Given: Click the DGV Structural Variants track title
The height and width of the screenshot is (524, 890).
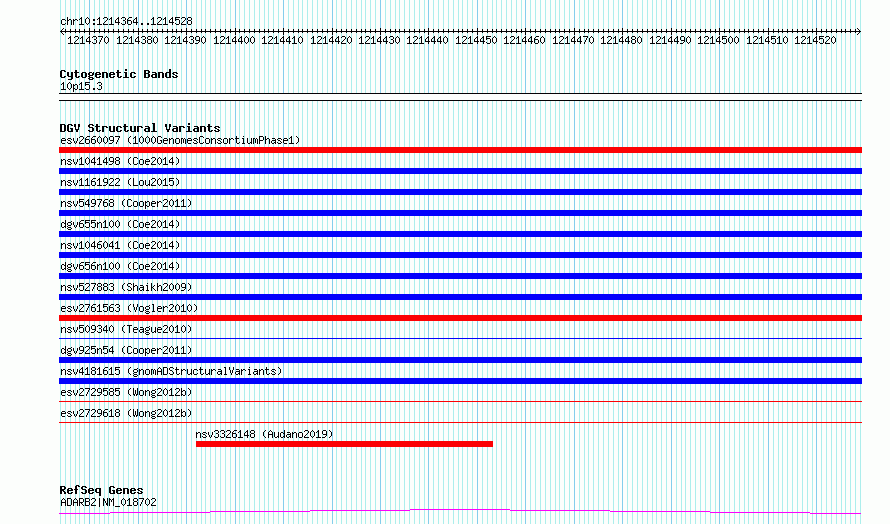Looking at the screenshot, I should point(140,128).
